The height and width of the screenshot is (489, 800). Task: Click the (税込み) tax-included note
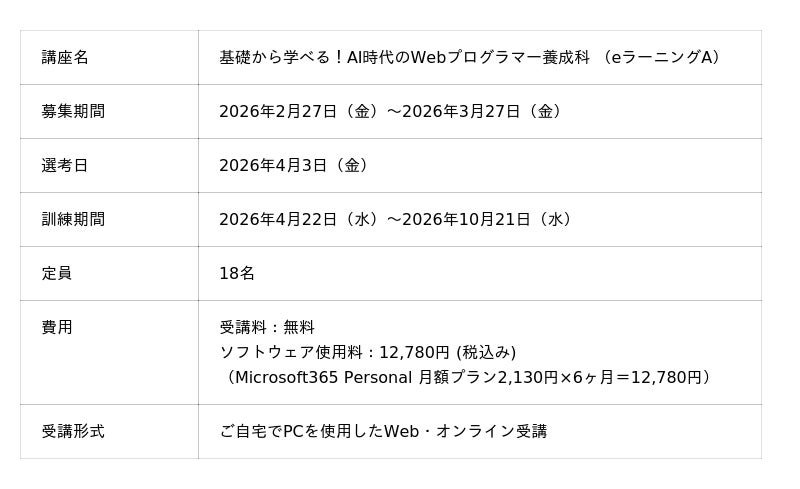[x=486, y=353]
